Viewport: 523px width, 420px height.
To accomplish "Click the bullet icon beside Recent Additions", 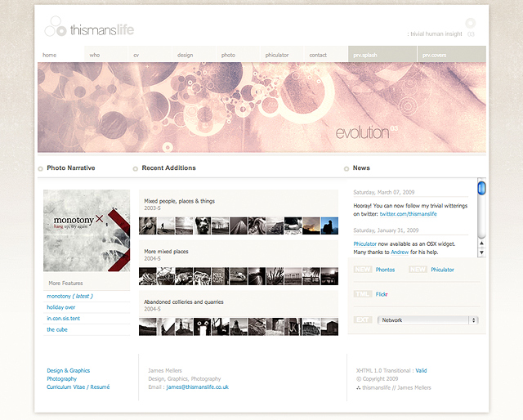I will click(135, 168).
